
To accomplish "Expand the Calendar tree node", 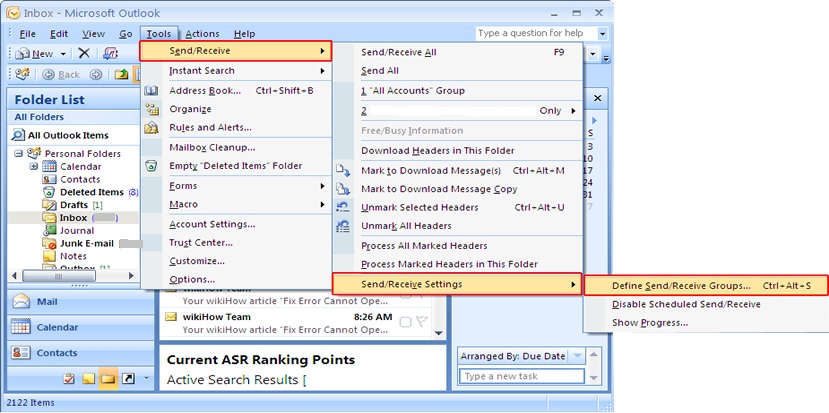I will (x=34, y=167).
